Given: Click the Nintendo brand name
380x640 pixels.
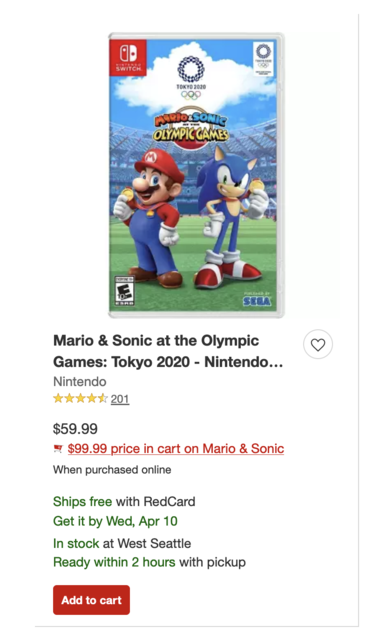Looking at the screenshot, I should coord(80,382).
